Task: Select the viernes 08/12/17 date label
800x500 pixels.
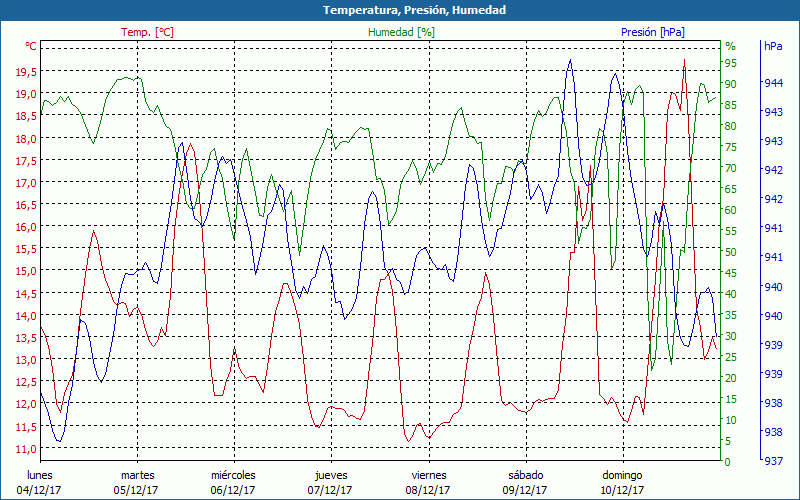Action: (x=428, y=482)
